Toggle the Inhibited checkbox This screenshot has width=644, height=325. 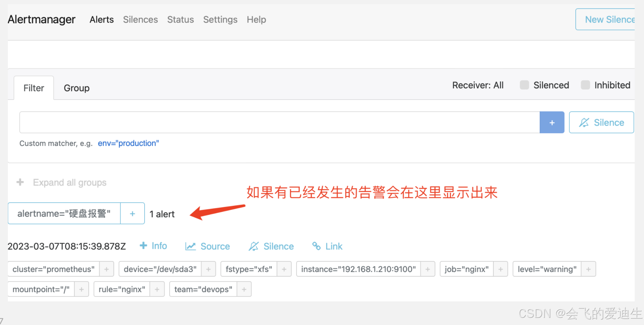(x=585, y=85)
